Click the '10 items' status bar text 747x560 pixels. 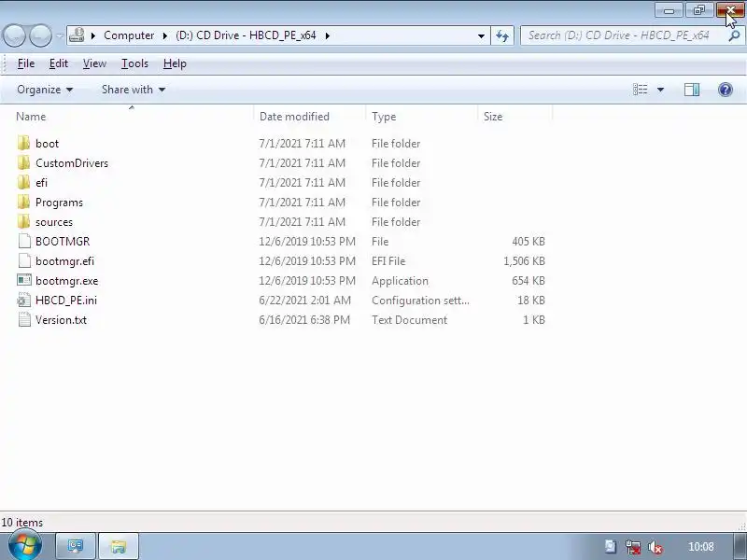click(x=21, y=523)
